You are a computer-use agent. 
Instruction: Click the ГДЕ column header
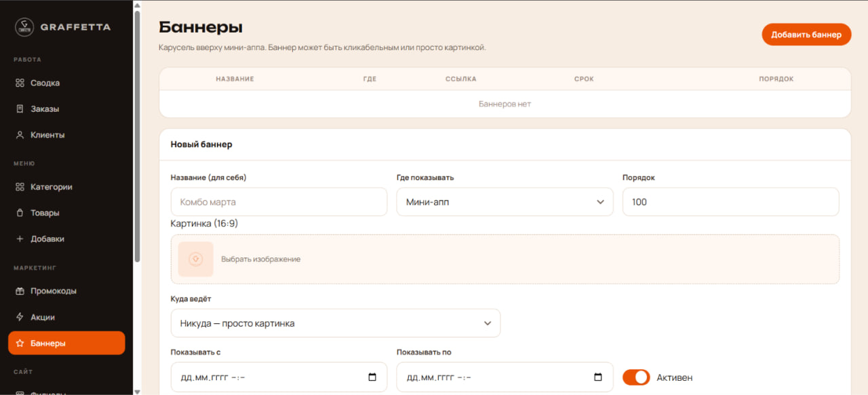370,79
